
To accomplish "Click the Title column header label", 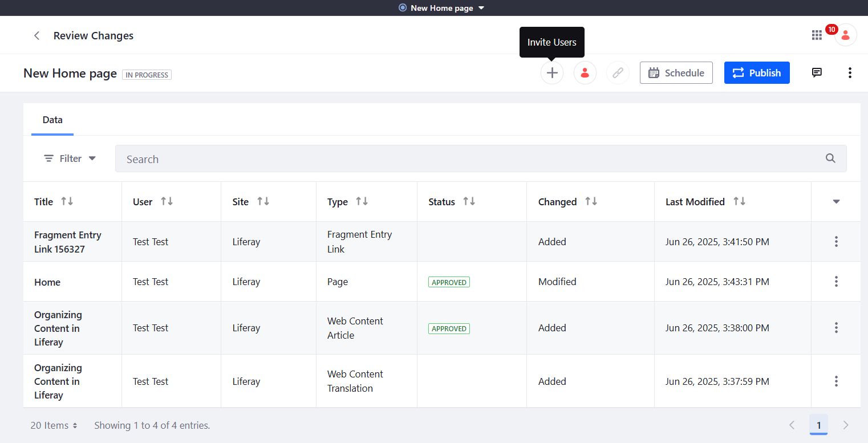I will (43, 202).
